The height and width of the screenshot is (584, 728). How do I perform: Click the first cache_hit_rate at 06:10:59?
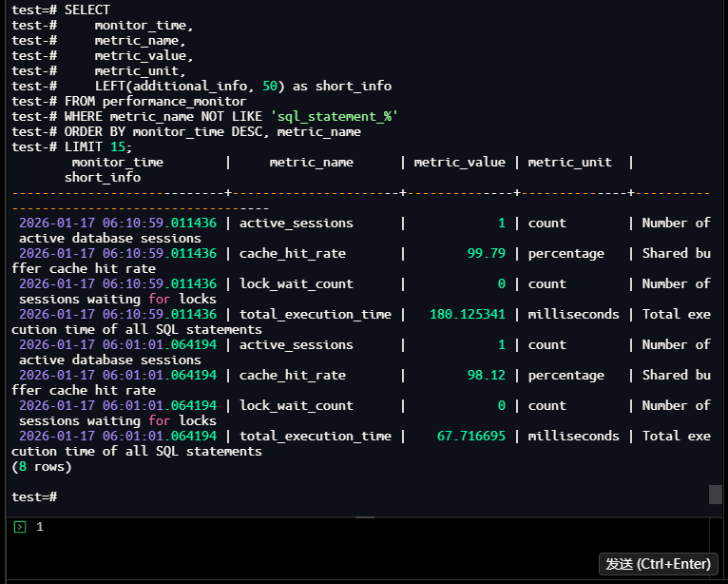point(293,253)
